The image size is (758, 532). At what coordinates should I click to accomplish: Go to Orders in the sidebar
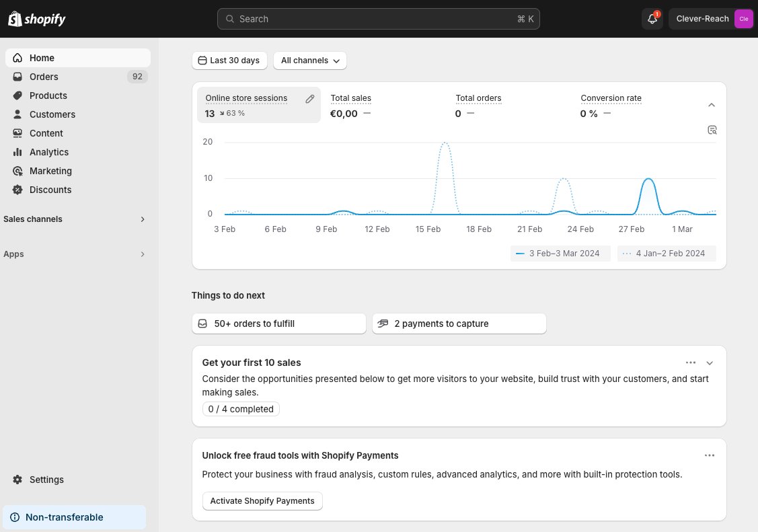[44, 77]
